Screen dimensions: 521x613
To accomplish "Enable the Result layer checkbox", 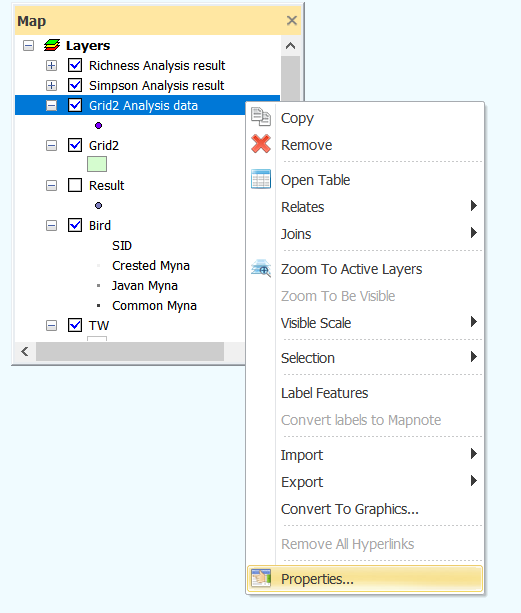I will pos(75,185).
